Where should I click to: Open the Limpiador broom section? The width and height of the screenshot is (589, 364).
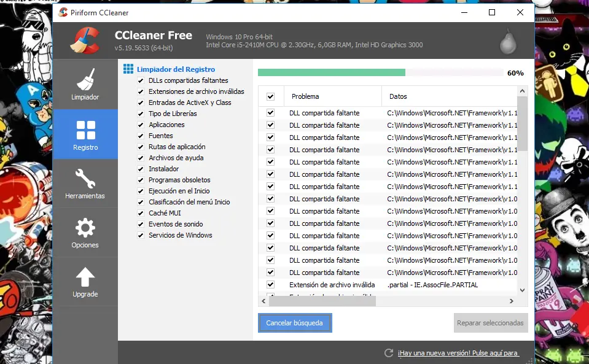85,84
